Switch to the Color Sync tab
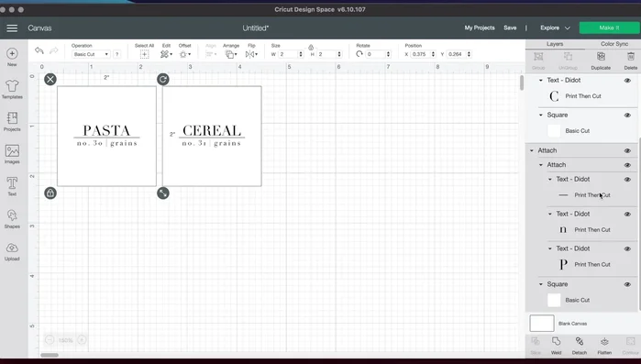 (614, 44)
